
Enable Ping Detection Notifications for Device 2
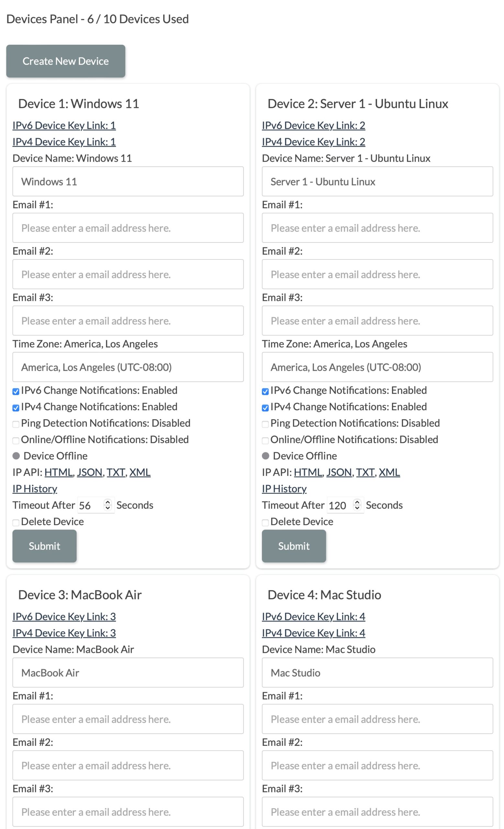(x=265, y=424)
